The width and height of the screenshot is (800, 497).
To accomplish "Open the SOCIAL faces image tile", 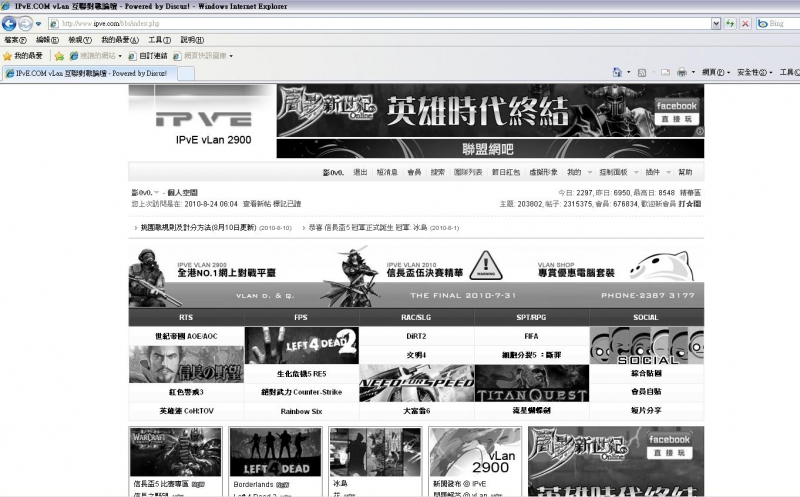I will click(x=646, y=345).
